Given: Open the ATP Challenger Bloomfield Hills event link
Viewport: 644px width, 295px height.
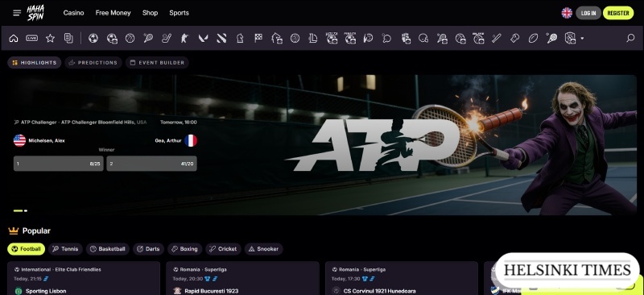Looking at the screenshot, I should coord(80,123).
